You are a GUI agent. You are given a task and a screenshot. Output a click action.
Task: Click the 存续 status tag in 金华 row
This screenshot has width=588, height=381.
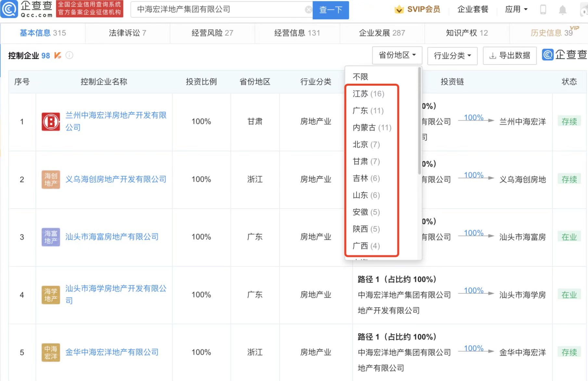click(x=569, y=352)
